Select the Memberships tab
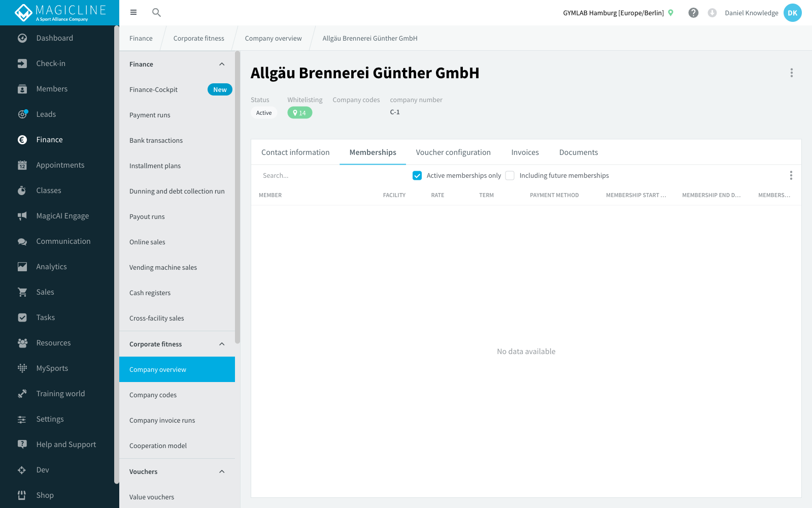Image resolution: width=812 pixels, height=508 pixels. [373, 152]
